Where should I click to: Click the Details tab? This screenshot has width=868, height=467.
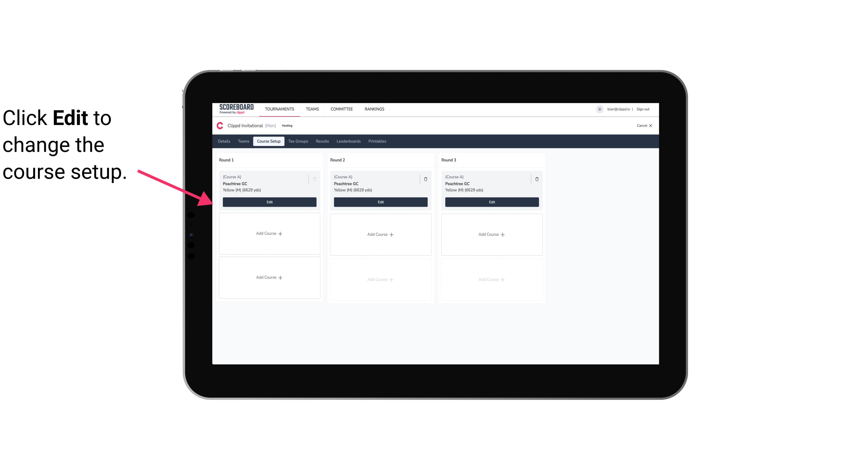[224, 141]
